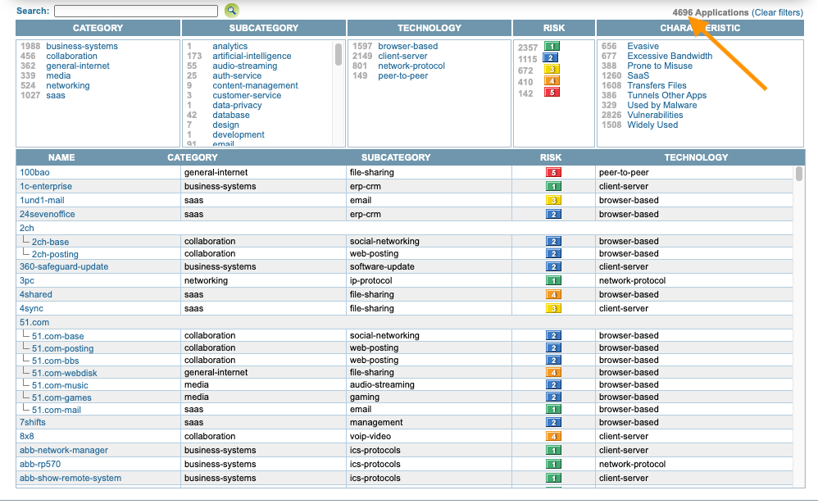Open the 2ch parent application
Screen dimensions: 818x504
[26, 228]
